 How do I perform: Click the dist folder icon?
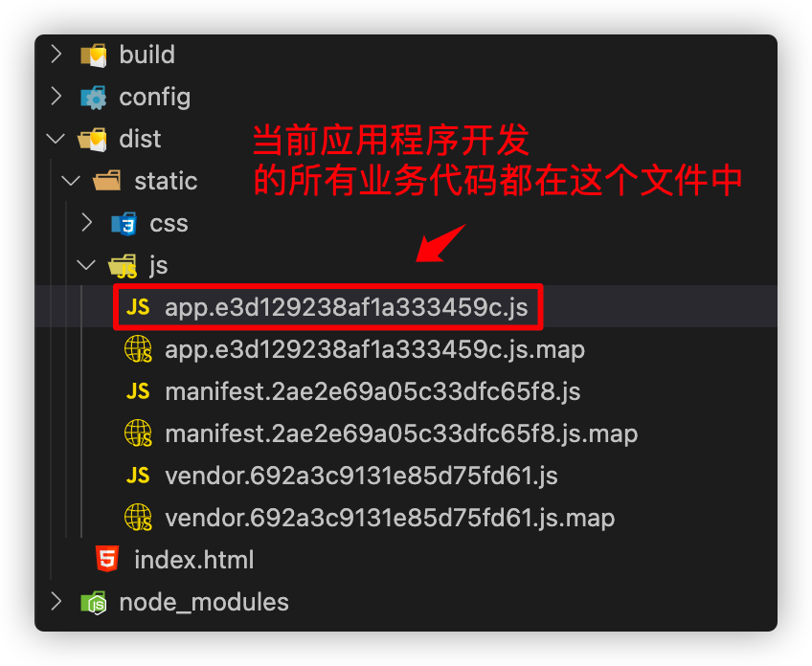tap(93, 139)
